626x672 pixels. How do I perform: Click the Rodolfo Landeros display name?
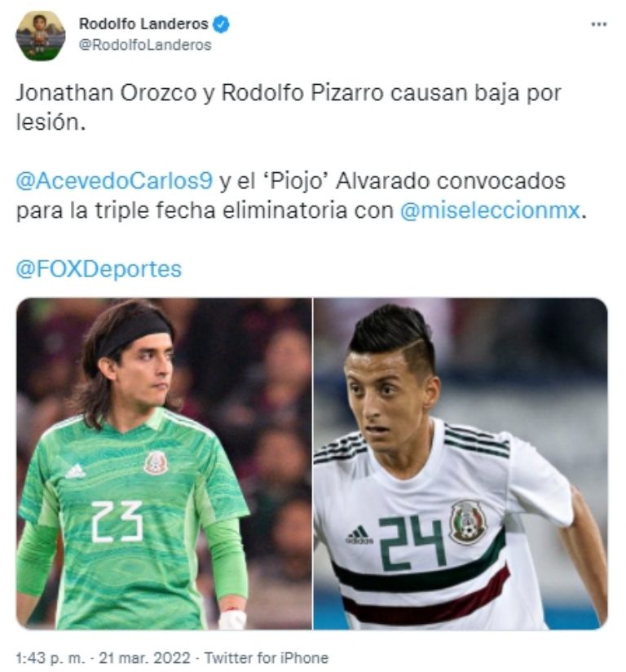tap(143, 24)
